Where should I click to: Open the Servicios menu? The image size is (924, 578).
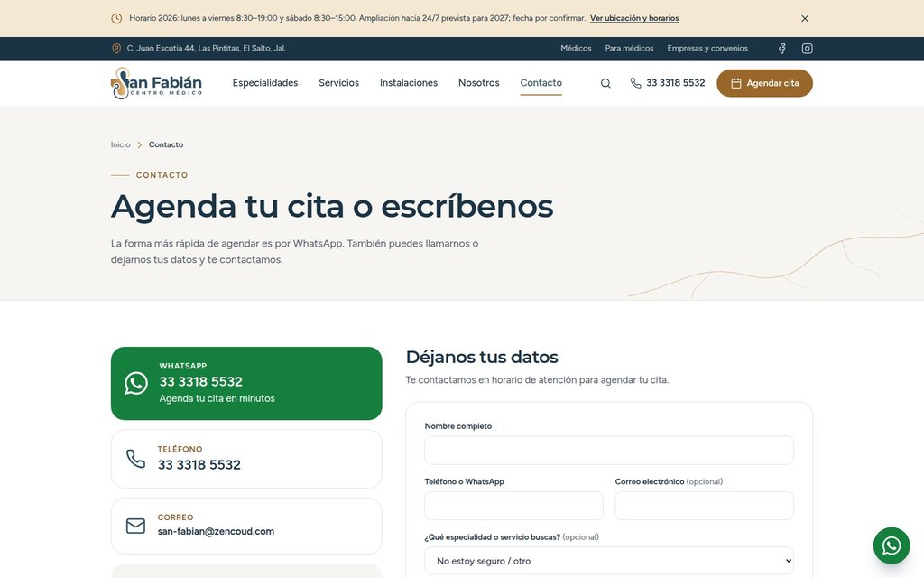coord(339,83)
